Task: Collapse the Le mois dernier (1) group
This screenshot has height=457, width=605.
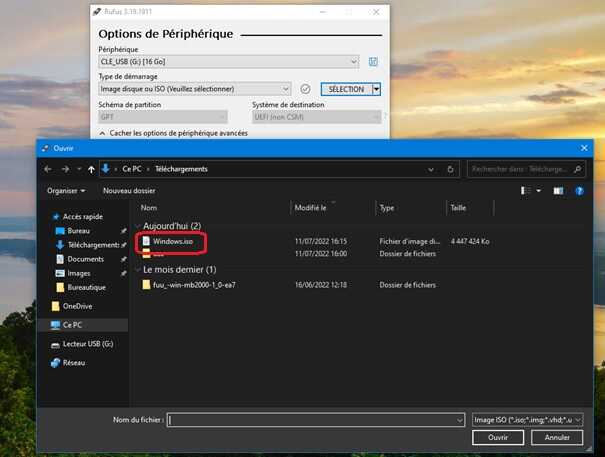Action: click(x=138, y=270)
